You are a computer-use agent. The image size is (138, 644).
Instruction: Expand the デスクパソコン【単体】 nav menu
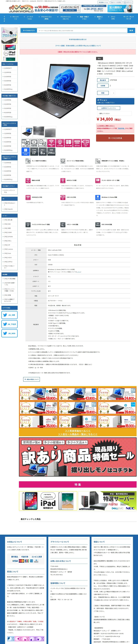(x=47, y=18)
